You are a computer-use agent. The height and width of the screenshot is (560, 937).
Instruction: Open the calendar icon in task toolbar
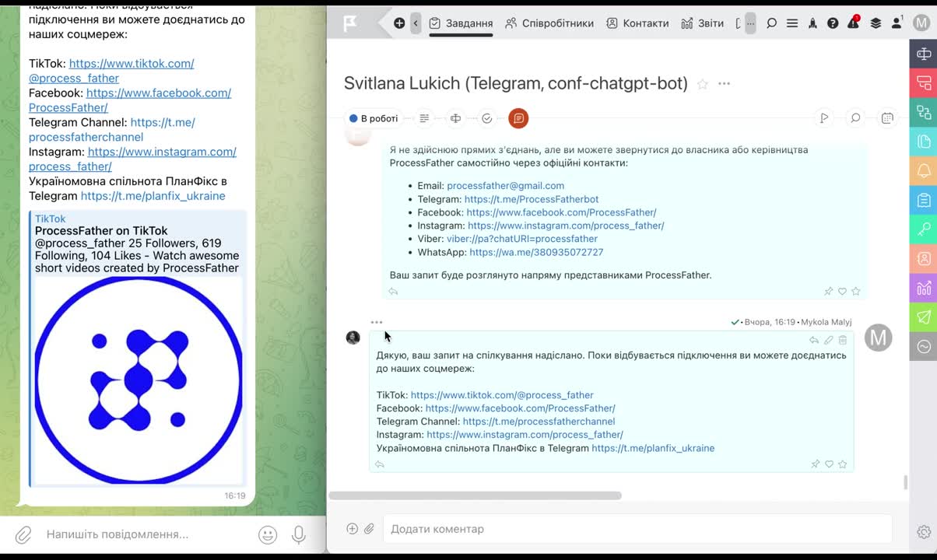click(x=887, y=118)
